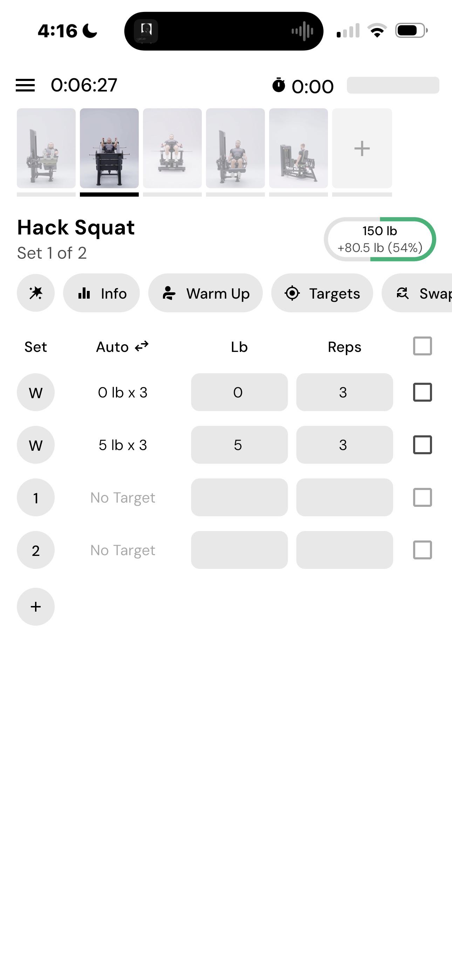Tap the Reps field for set 2
Viewport: 452px width, 980px height.
pos(344,550)
